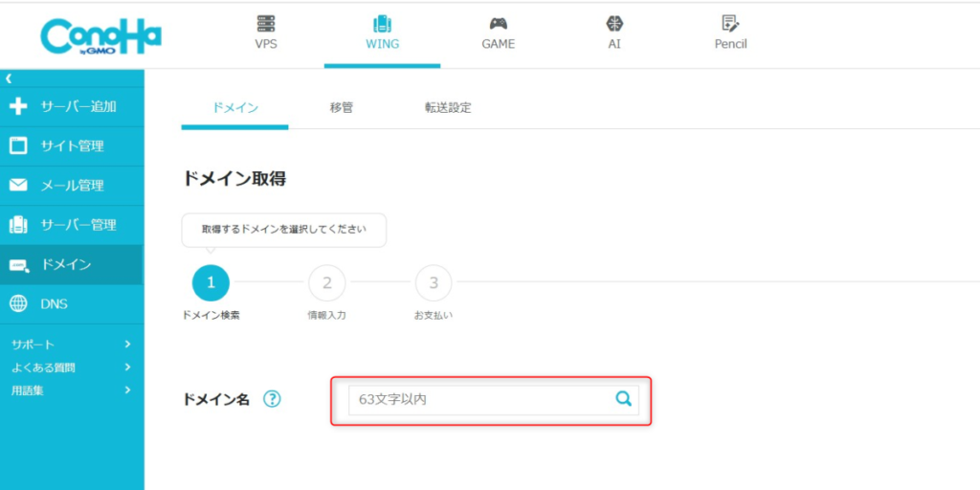Select the WING tab label
Image resolution: width=980 pixels, height=490 pixels.
point(382,44)
